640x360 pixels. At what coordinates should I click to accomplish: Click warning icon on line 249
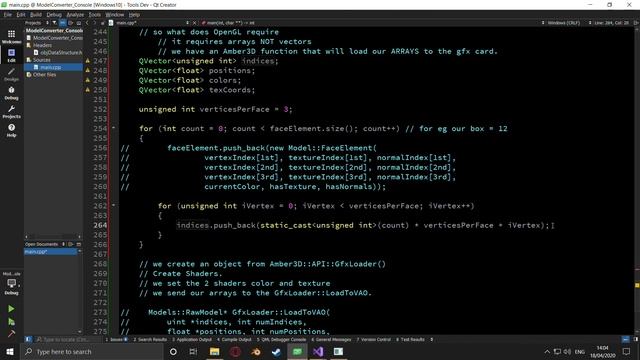pos(87,80)
